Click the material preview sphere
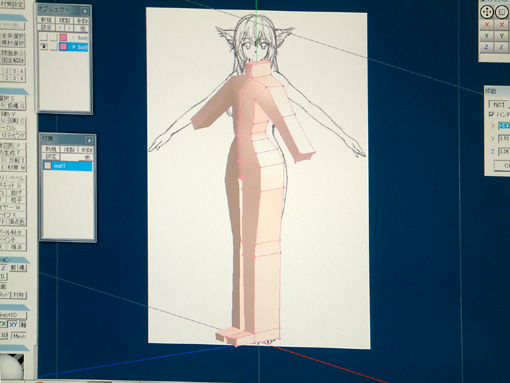 pos(12,367)
